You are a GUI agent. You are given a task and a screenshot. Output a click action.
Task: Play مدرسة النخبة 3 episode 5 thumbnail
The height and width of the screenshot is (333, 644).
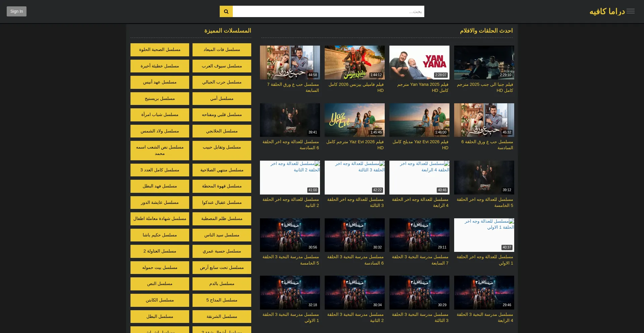290,235
